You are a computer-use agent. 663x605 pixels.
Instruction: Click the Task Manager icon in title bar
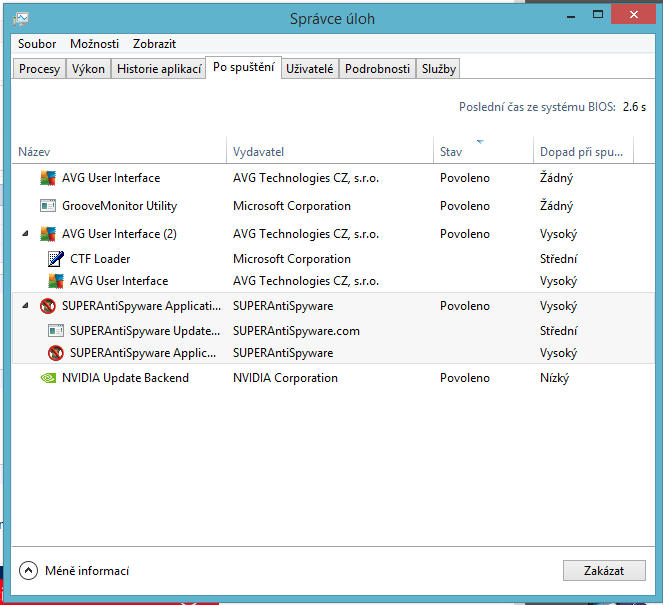(x=21, y=19)
